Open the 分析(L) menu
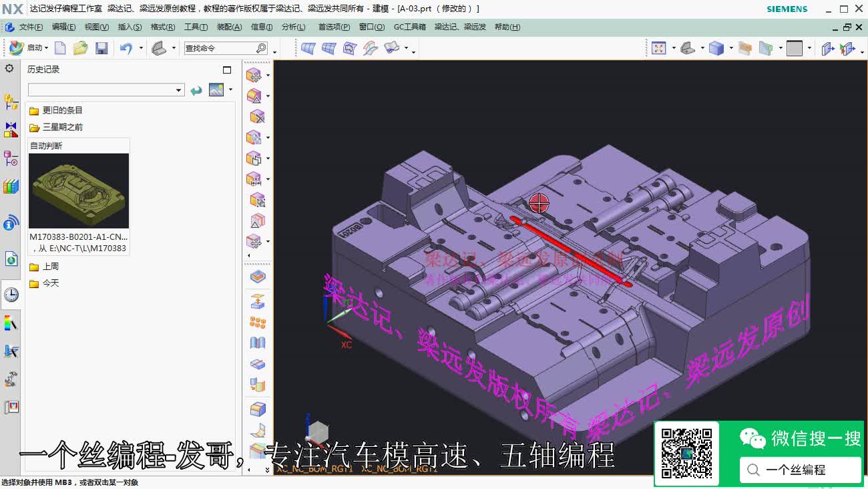The height and width of the screenshot is (489, 868). [294, 27]
